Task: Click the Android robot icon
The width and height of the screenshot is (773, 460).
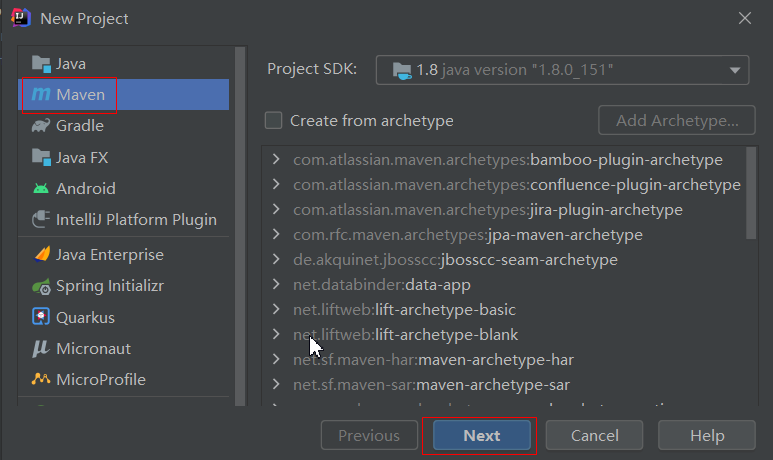Action: (x=41, y=188)
